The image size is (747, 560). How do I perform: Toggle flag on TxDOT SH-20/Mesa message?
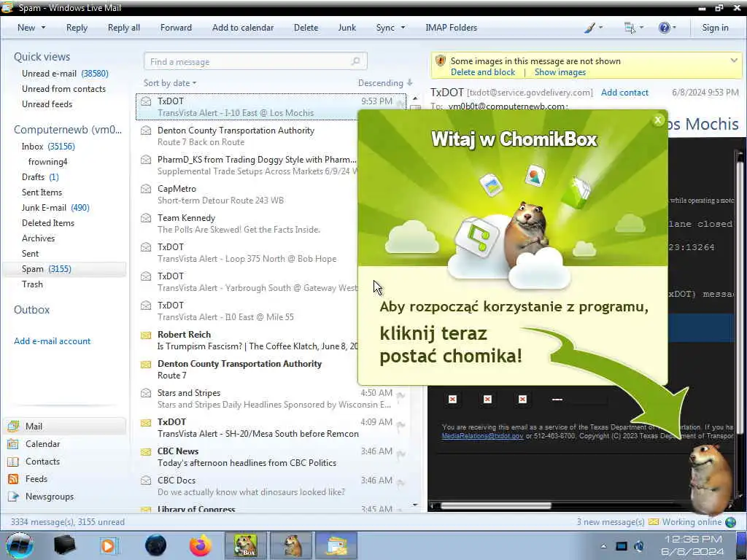tap(400, 424)
